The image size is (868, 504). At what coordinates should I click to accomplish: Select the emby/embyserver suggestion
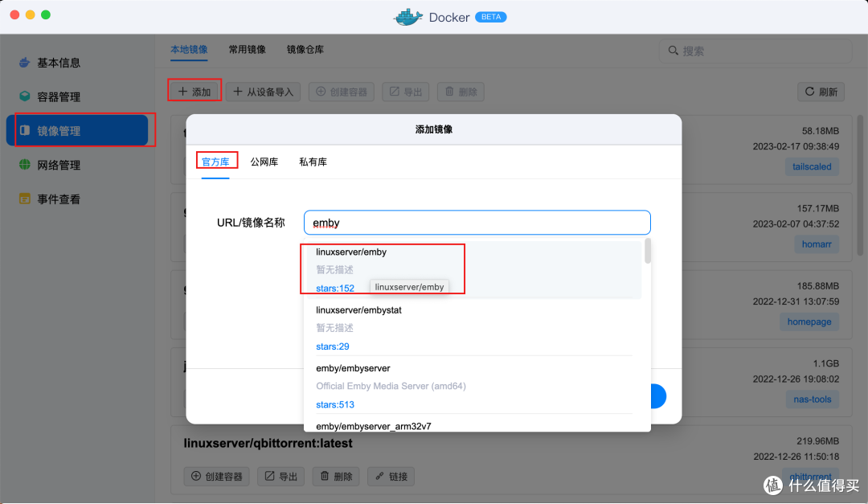[474, 386]
